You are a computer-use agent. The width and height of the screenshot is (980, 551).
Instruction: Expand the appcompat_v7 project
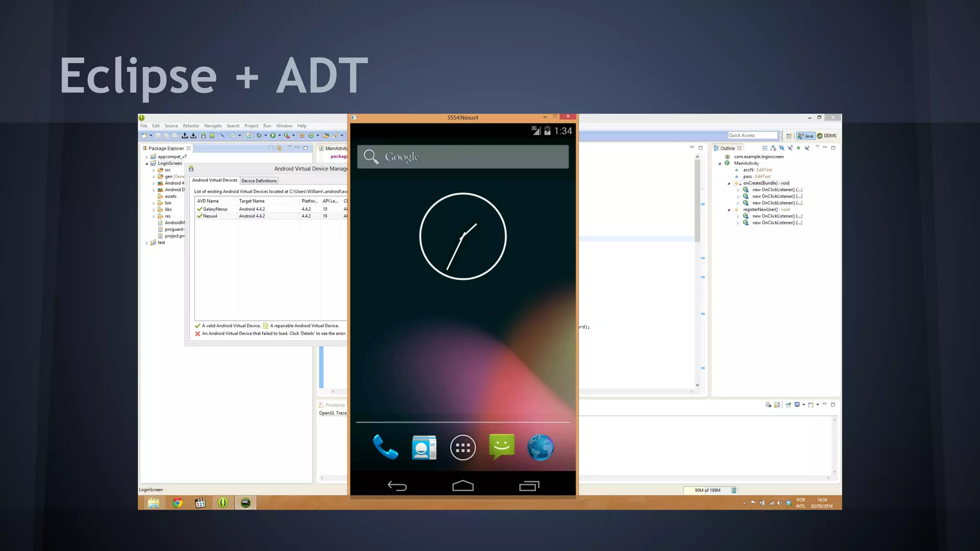(x=147, y=157)
